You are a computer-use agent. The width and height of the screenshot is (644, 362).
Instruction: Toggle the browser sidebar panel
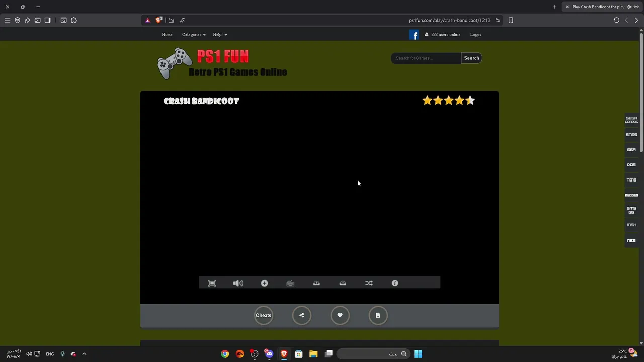pos(47,20)
